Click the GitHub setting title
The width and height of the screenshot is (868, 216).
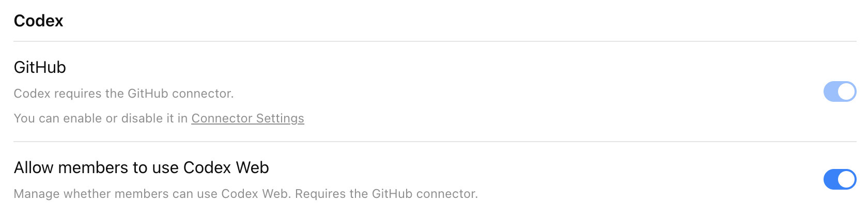[40, 67]
